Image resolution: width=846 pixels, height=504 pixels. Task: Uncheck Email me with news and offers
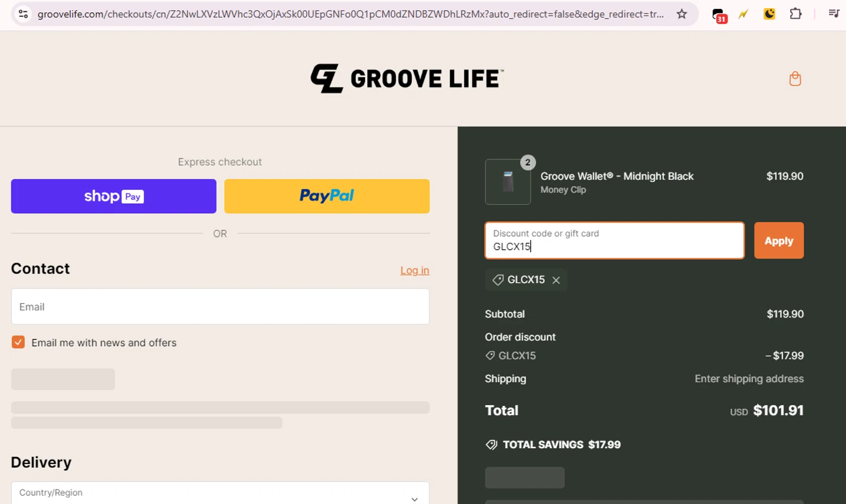(18, 342)
